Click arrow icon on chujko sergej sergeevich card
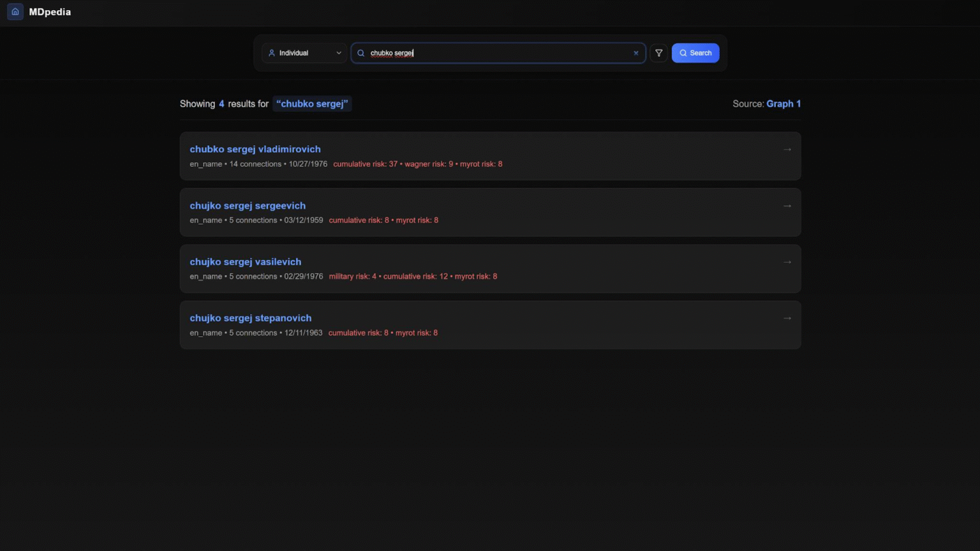The image size is (980, 551). (787, 206)
